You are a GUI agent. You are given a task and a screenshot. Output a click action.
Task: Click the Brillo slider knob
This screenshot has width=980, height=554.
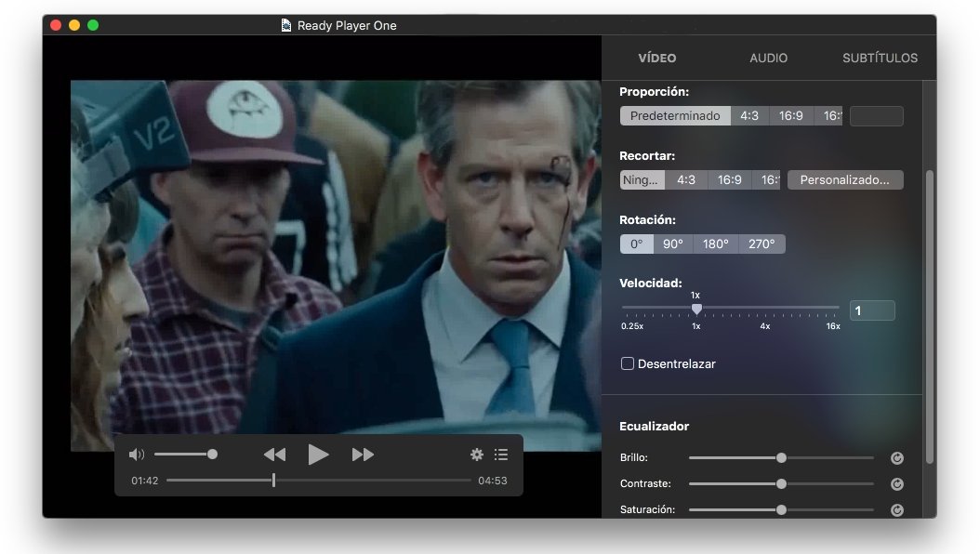(781, 458)
